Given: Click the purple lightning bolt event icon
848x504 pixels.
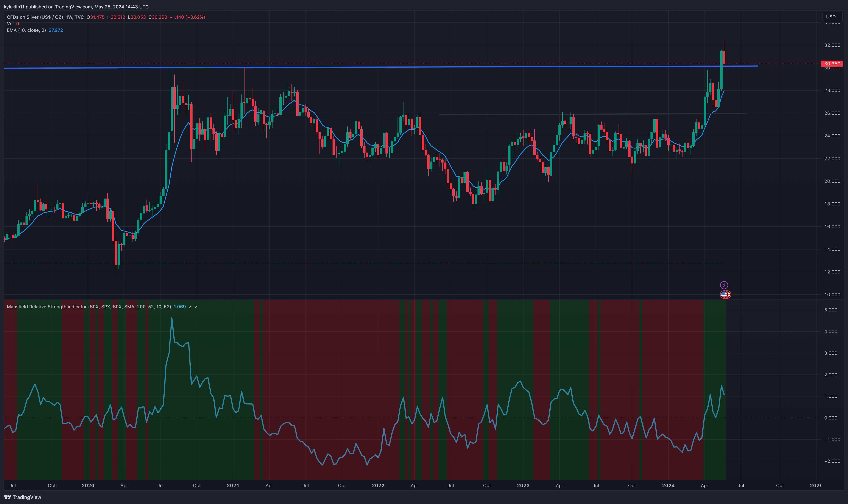Looking at the screenshot, I should click(724, 285).
